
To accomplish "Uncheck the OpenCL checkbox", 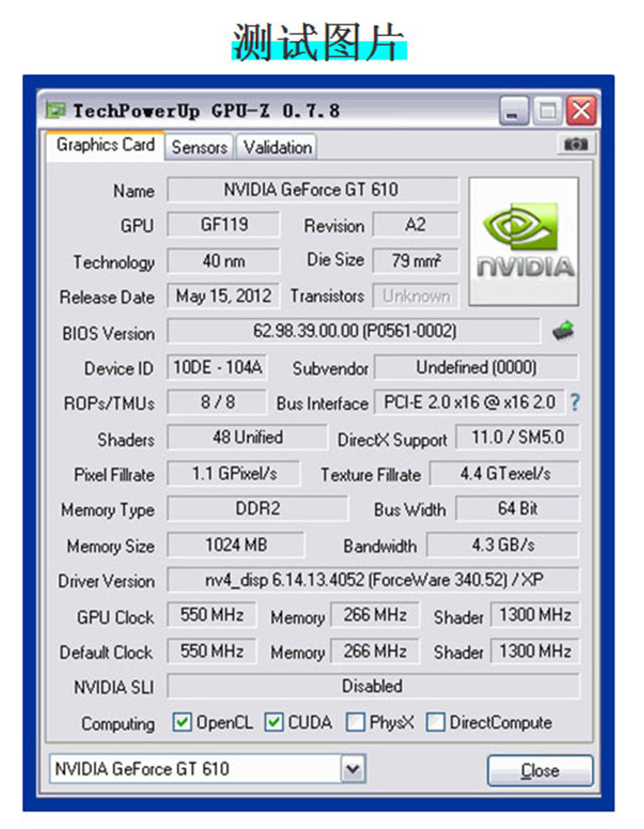I will (x=182, y=722).
